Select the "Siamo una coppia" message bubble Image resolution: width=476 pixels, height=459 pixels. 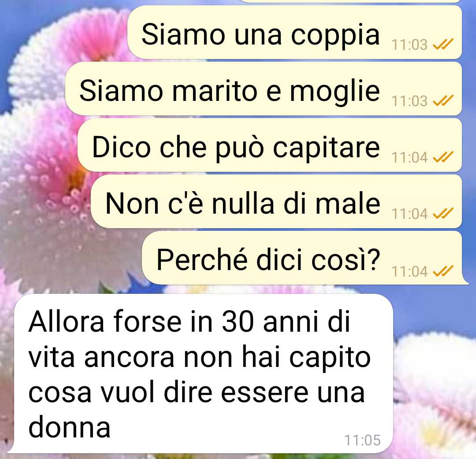click(294, 32)
